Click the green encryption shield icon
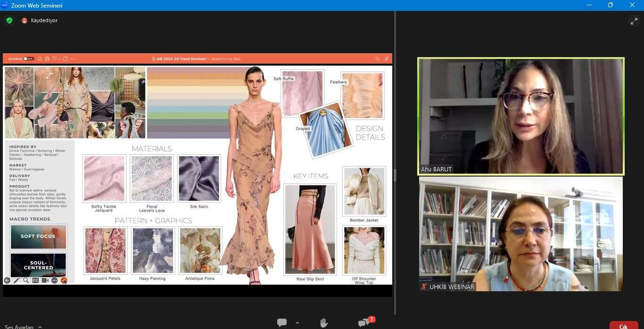 (x=9, y=20)
